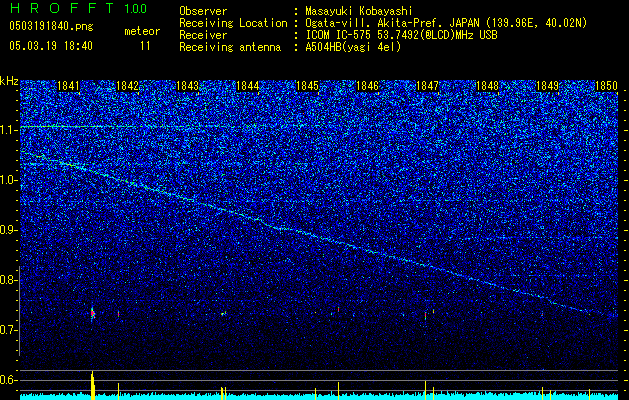
Task: Click the Receiving Location line text
Action: [x=383, y=23]
